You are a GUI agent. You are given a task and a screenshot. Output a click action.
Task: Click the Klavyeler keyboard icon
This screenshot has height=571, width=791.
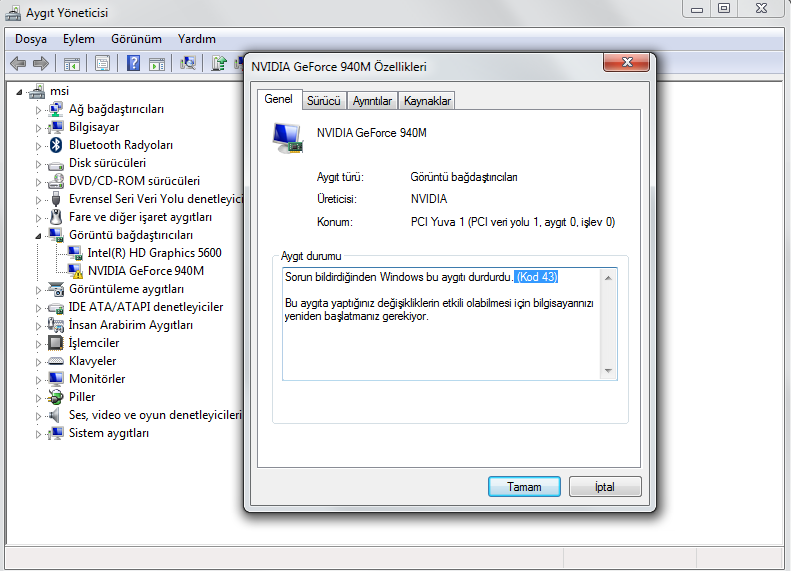pos(55,361)
